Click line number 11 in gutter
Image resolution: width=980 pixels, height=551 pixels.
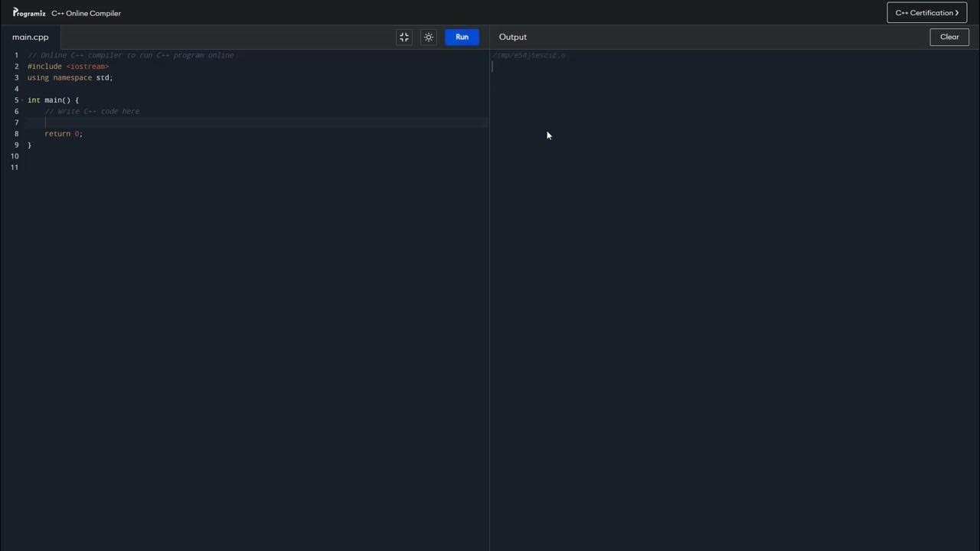tap(15, 168)
